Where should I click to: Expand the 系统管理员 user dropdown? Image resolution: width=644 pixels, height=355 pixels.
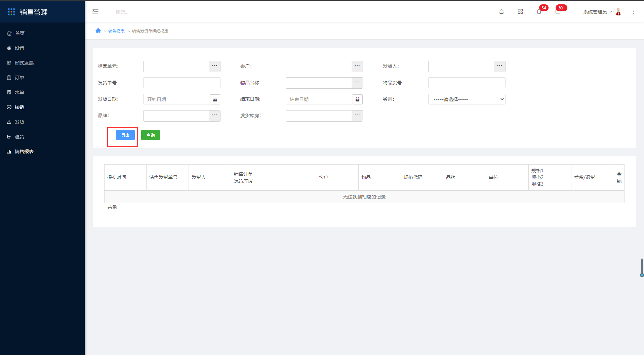click(598, 12)
